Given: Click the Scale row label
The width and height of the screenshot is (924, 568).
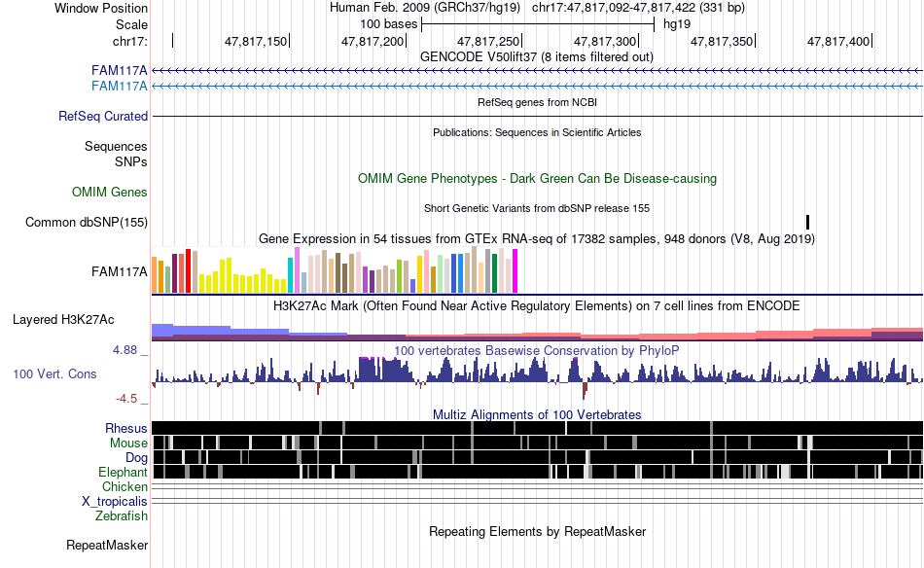Looking at the screenshot, I should 131,24.
